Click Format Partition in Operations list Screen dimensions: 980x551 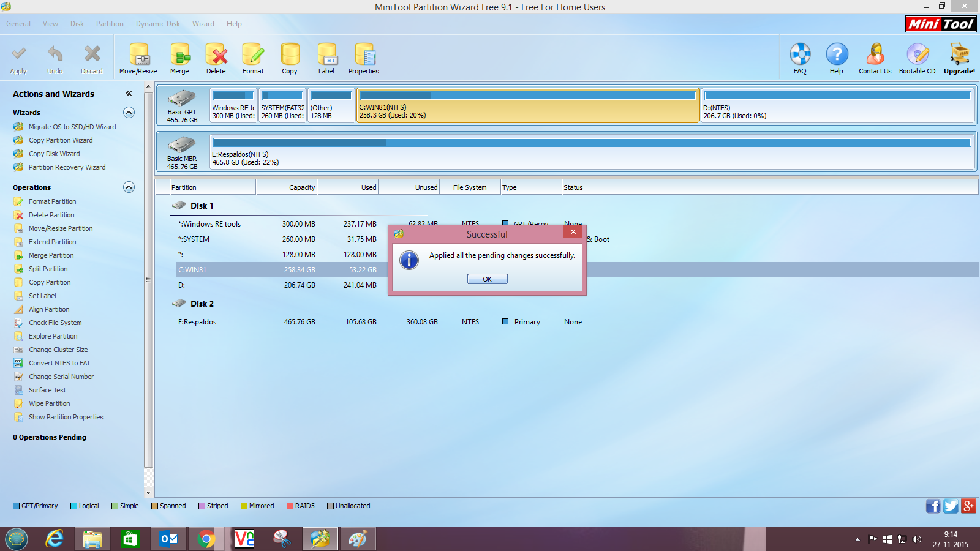click(52, 201)
